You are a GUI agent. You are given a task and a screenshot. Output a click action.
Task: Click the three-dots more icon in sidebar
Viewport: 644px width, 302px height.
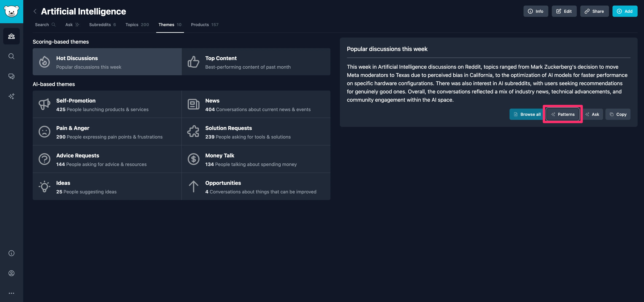[11, 293]
